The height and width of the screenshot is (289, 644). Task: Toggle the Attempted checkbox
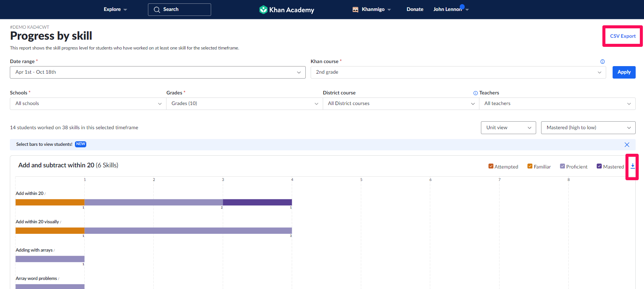point(491,166)
